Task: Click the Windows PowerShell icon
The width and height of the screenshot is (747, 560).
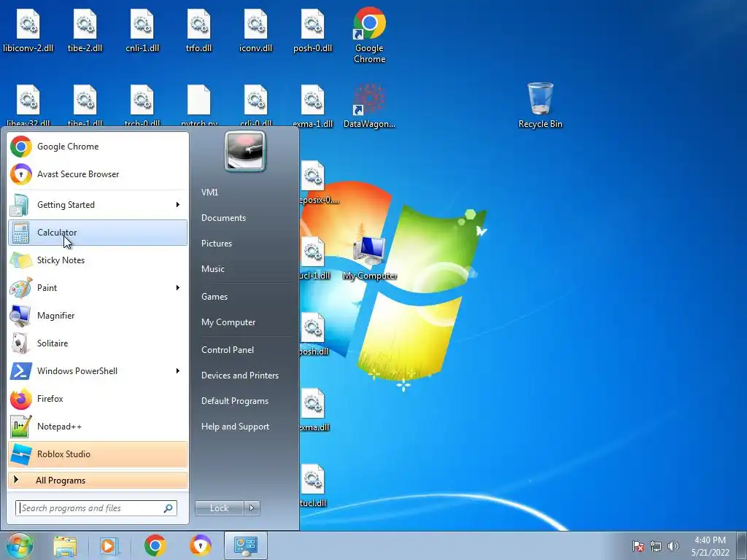Action: click(x=21, y=371)
